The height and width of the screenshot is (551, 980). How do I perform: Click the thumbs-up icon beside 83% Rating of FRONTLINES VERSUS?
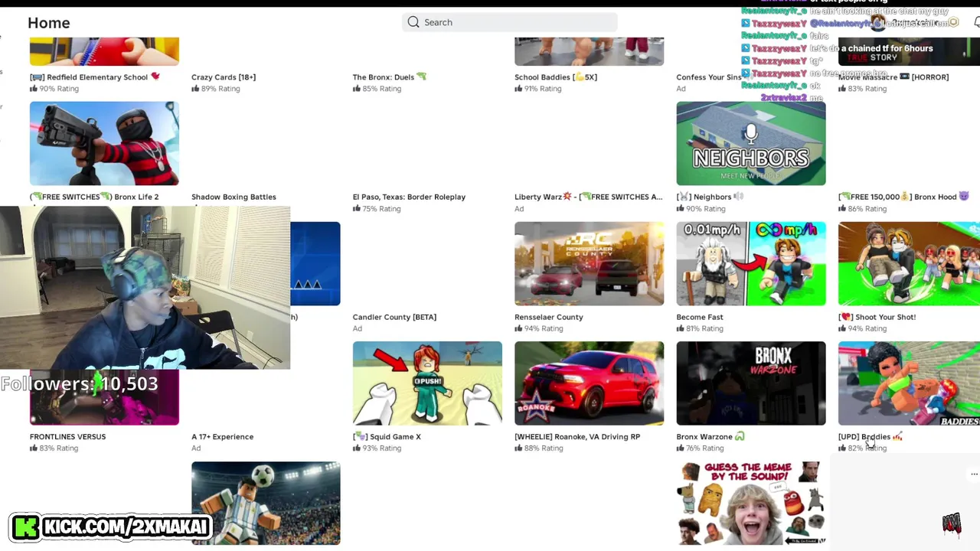coord(34,448)
